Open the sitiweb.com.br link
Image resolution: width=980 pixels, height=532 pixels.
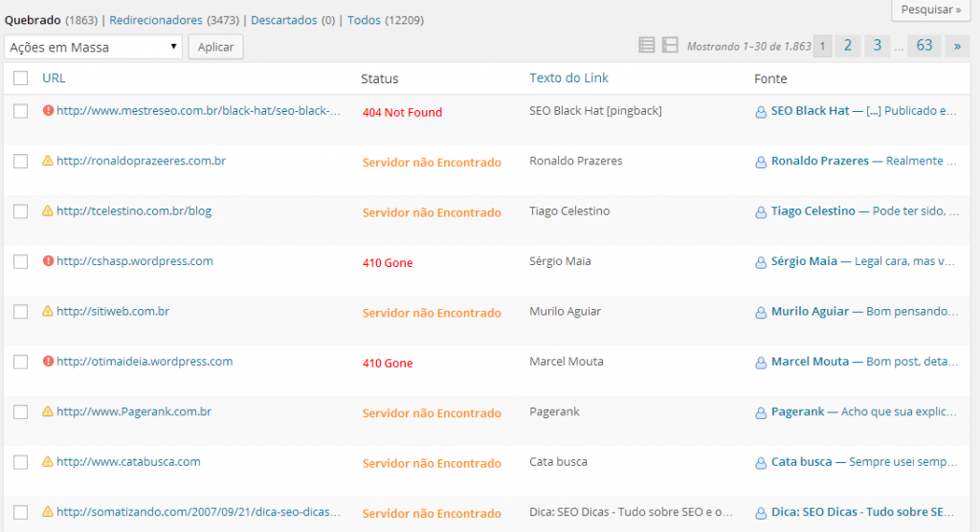(x=113, y=311)
